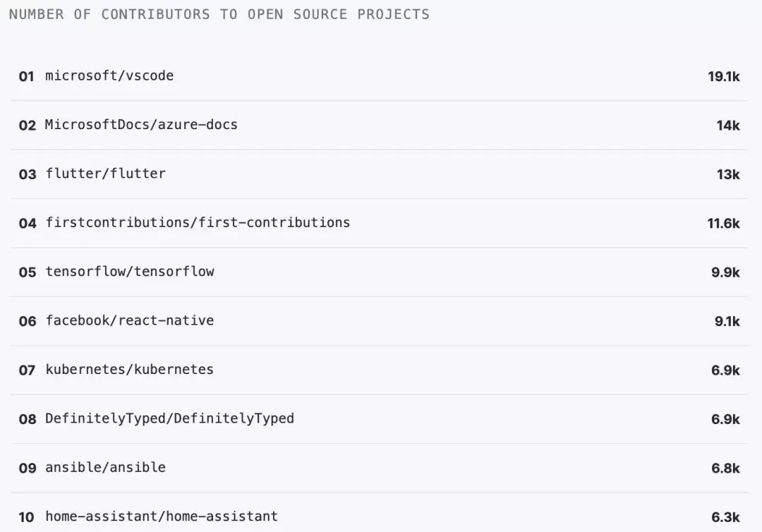Open the microsoft/vscode repository link
The width and height of the screenshot is (762, 532).
[x=109, y=75]
